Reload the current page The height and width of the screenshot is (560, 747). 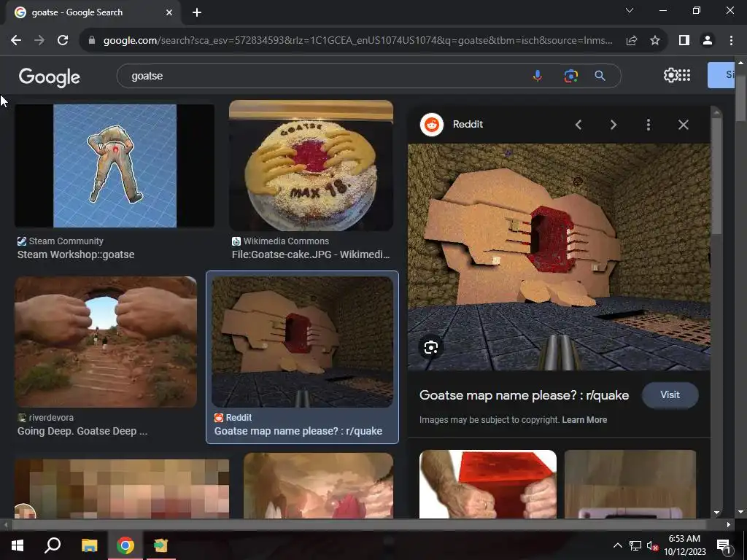coord(63,41)
